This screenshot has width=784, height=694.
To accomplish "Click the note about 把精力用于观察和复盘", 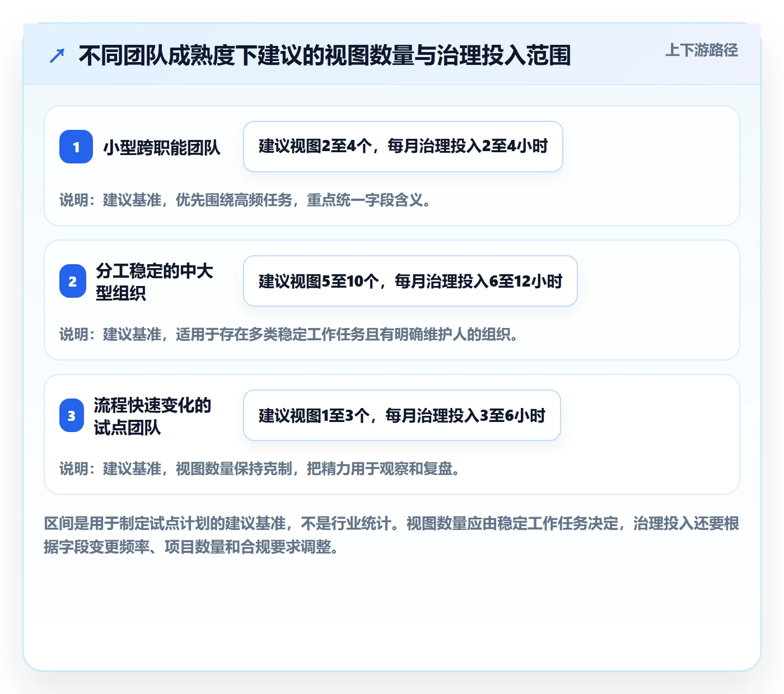I will click(260, 468).
